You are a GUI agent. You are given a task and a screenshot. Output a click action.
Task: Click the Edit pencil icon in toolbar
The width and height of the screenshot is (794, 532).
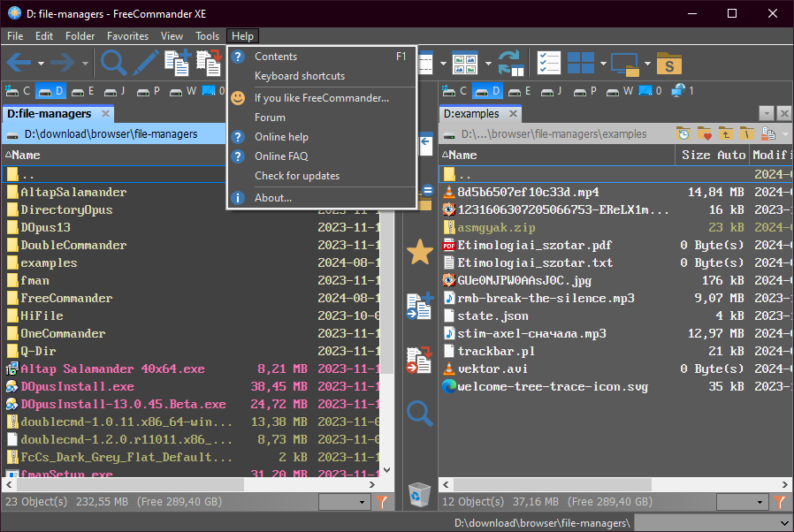coord(146,63)
